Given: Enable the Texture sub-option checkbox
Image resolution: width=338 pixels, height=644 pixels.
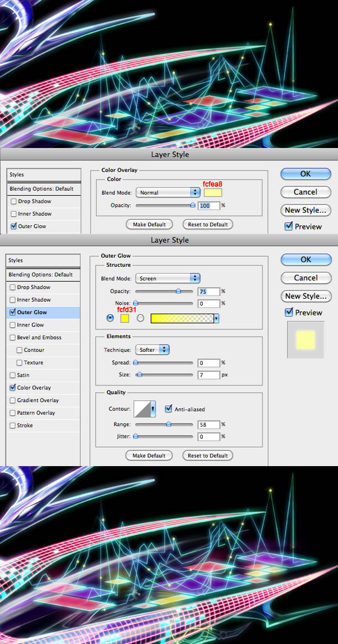Looking at the screenshot, I should [19, 363].
